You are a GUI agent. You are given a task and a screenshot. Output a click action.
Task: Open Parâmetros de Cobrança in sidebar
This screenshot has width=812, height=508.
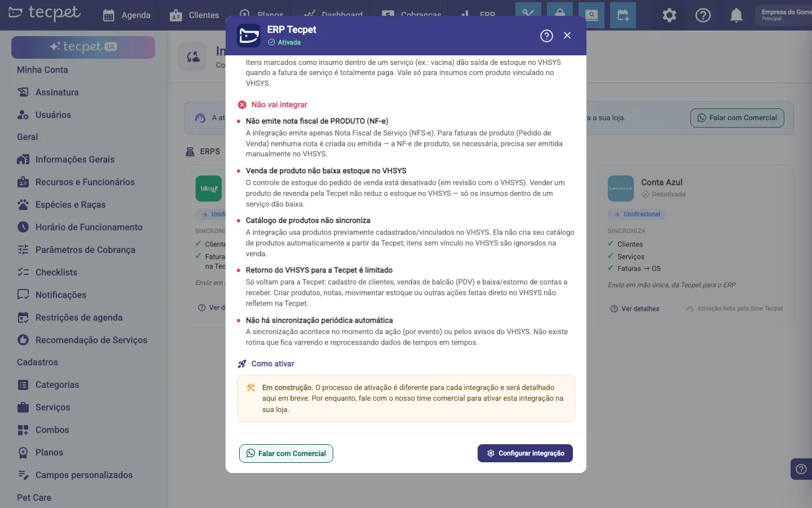(x=85, y=250)
